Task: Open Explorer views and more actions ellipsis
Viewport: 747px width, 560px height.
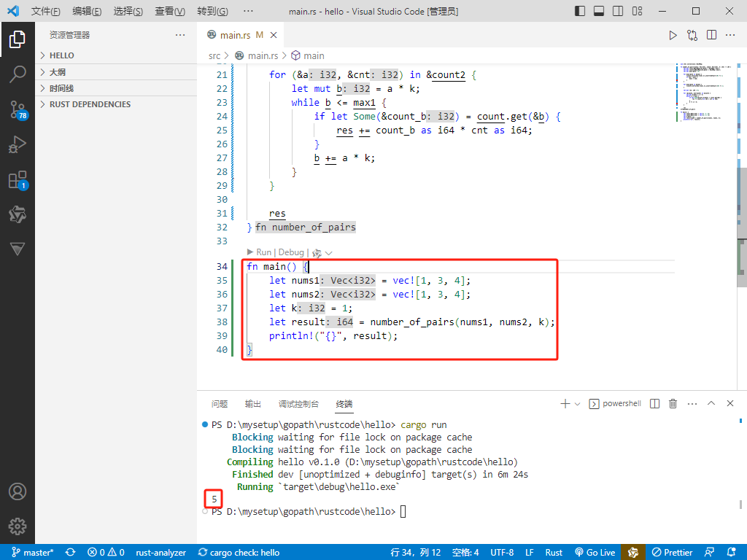Action: (x=180, y=35)
